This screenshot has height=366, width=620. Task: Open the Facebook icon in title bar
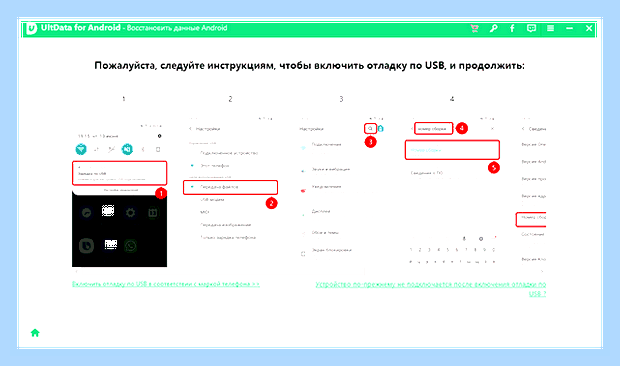512,28
